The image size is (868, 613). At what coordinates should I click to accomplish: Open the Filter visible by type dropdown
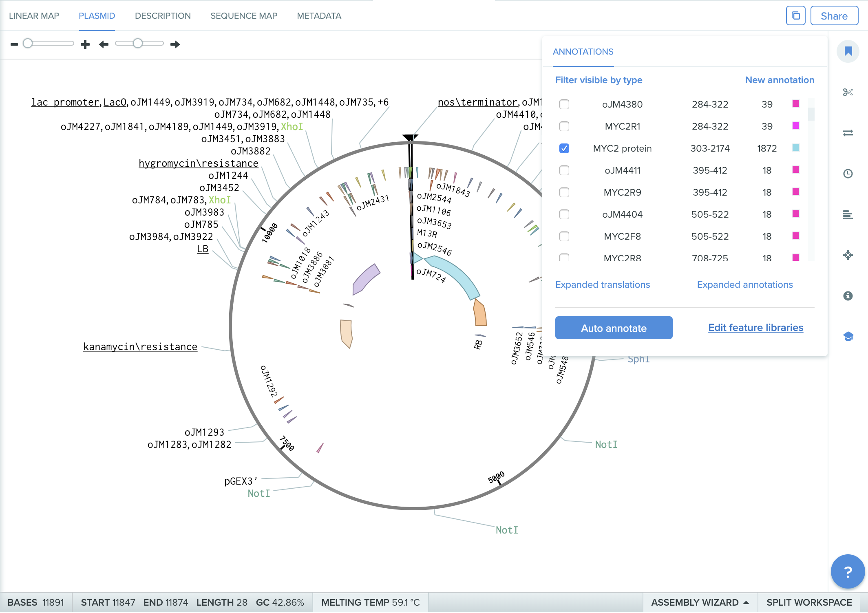599,80
